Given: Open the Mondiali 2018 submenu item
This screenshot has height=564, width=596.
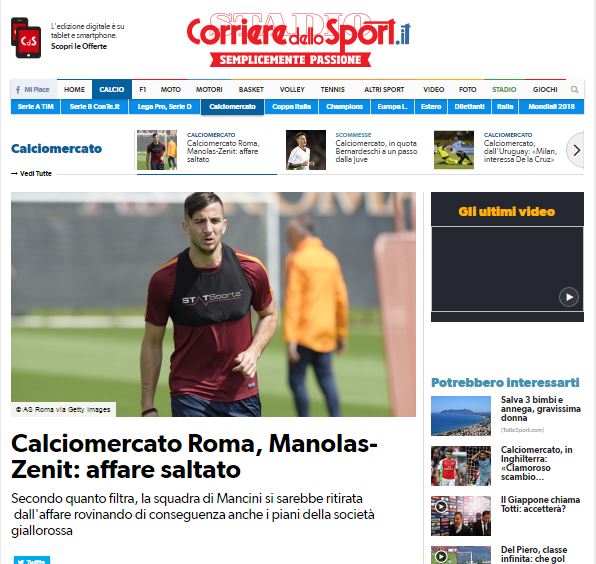Looking at the screenshot, I should tap(551, 107).
